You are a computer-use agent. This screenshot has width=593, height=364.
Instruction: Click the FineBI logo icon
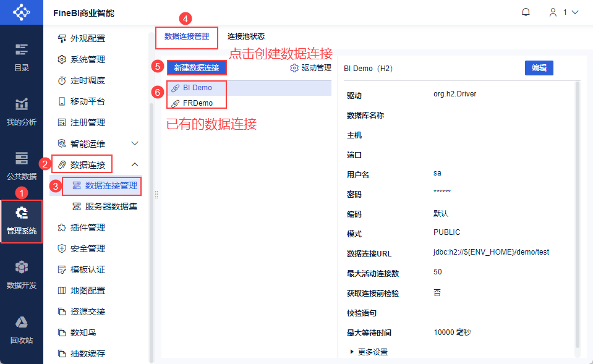click(21, 12)
